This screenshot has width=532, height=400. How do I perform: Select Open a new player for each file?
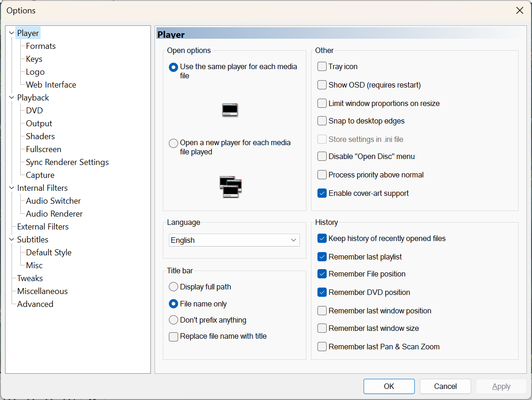[x=173, y=143]
